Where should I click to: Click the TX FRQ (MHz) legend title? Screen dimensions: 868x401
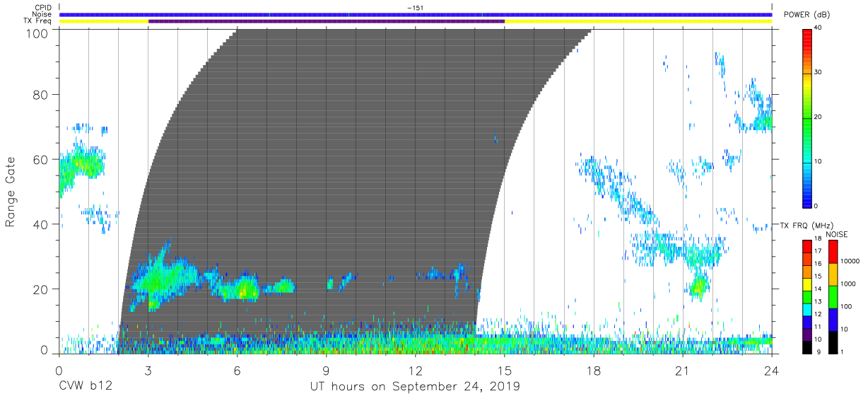click(806, 226)
